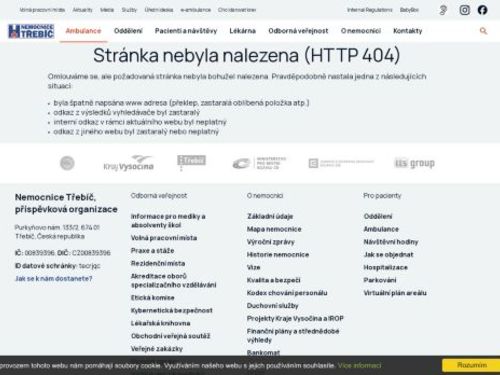Open e-ambulance top bar link
500x375 pixels.
pos(196,10)
